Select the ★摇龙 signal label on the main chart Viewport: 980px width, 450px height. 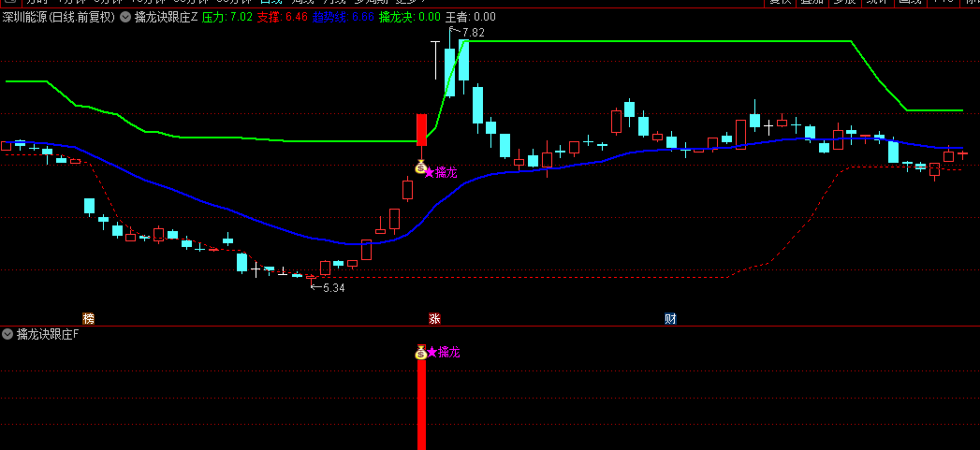click(441, 172)
